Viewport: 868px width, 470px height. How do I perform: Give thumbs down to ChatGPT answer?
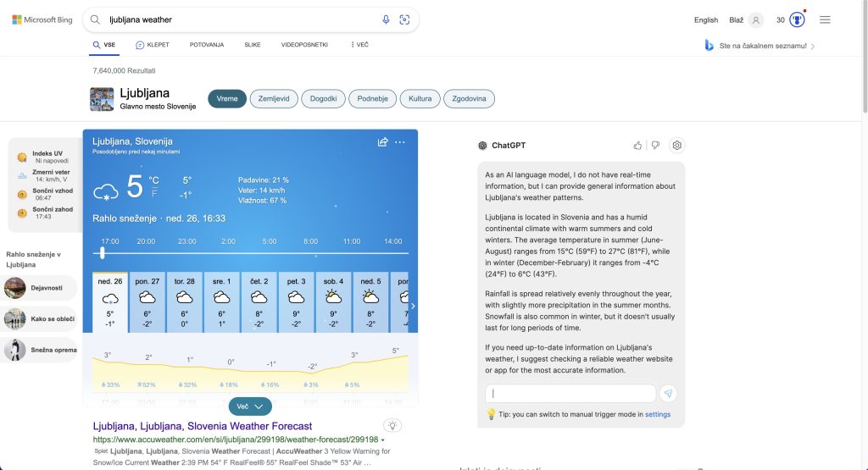(655, 146)
